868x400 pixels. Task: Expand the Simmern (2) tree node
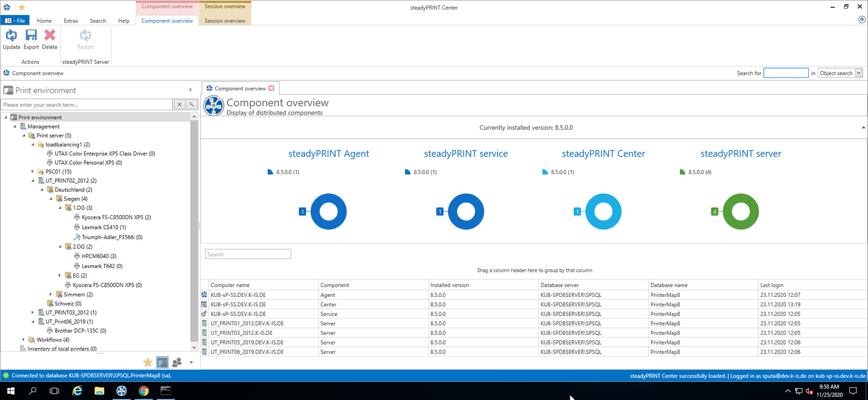coord(51,295)
